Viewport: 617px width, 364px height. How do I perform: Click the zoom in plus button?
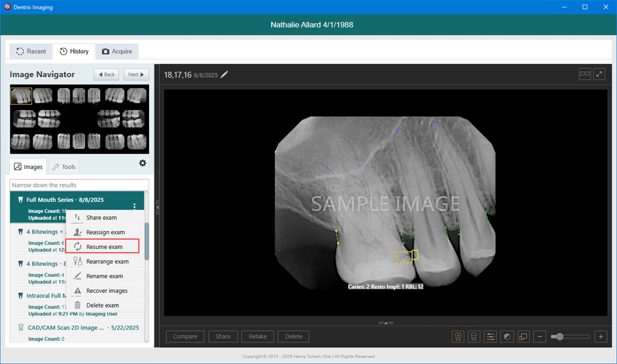point(600,337)
